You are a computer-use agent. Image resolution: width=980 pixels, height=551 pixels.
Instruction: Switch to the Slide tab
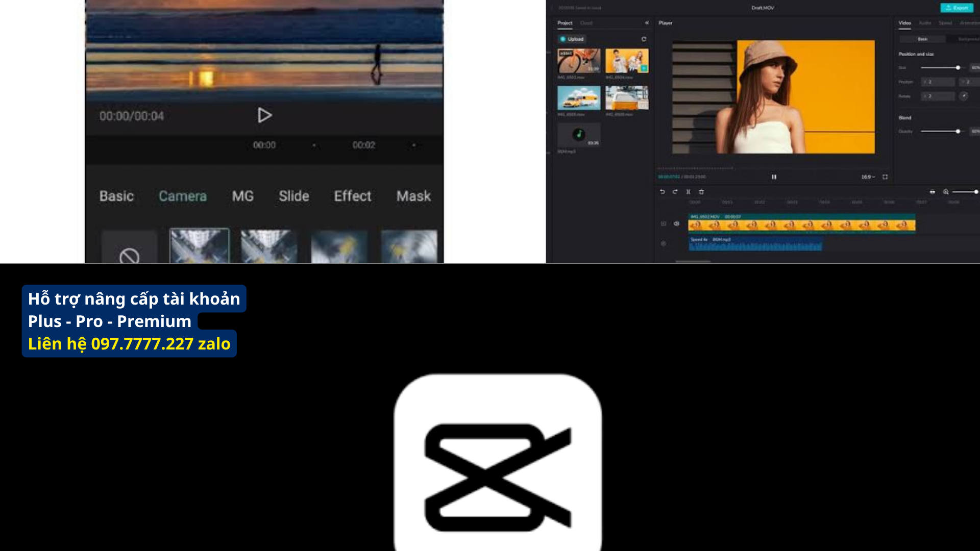click(293, 196)
